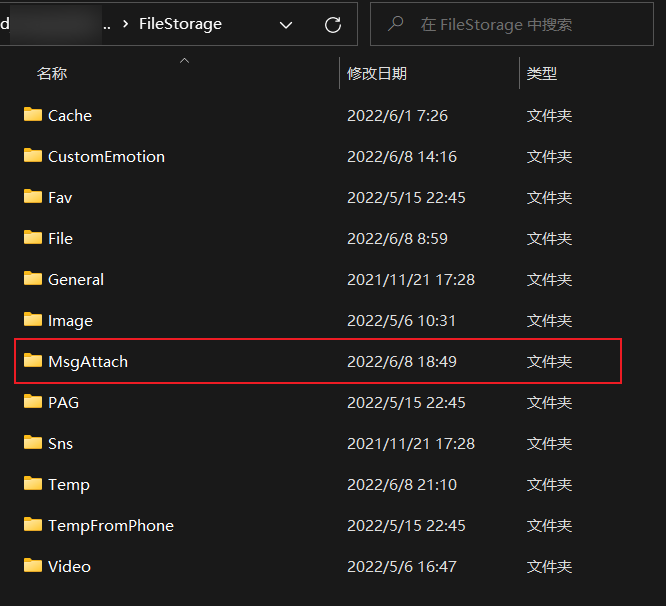The height and width of the screenshot is (606, 666).
Task: Click the TempFromPhone folder icon
Action: [33, 525]
